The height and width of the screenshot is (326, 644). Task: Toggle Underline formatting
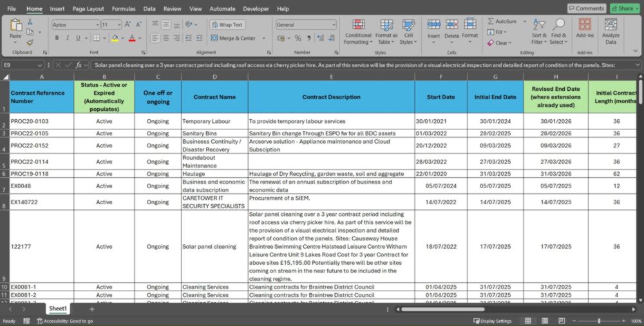pyautogui.click(x=78, y=38)
